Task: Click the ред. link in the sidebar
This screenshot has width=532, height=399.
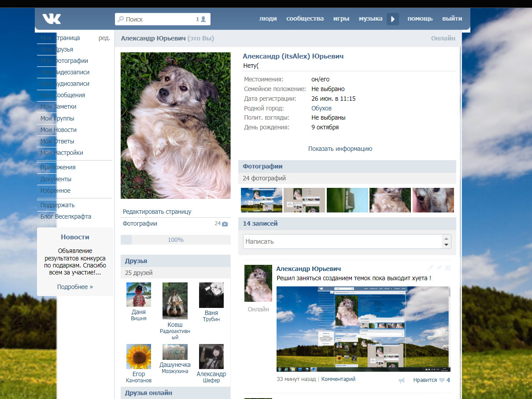Action: pos(104,38)
